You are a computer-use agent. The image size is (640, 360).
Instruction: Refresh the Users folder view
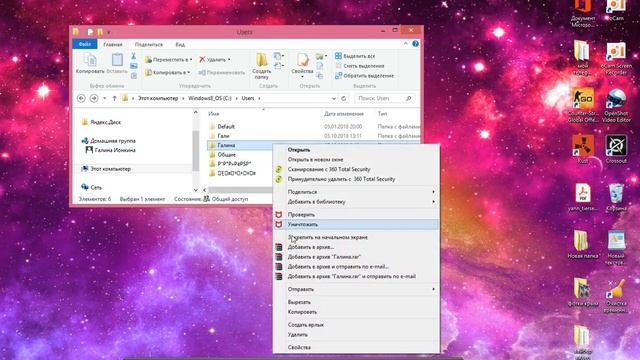(x=344, y=98)
